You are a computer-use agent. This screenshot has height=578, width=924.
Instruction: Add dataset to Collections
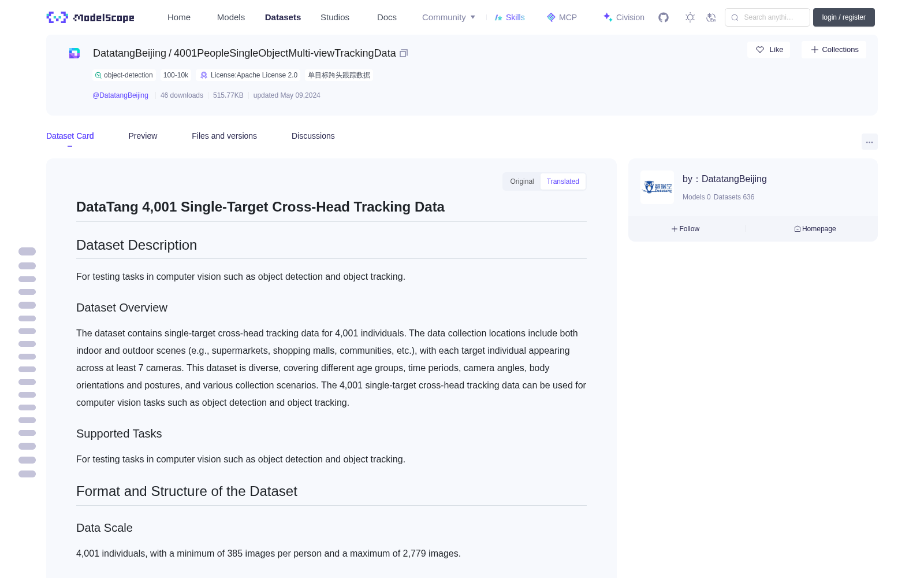click(834, 50)
